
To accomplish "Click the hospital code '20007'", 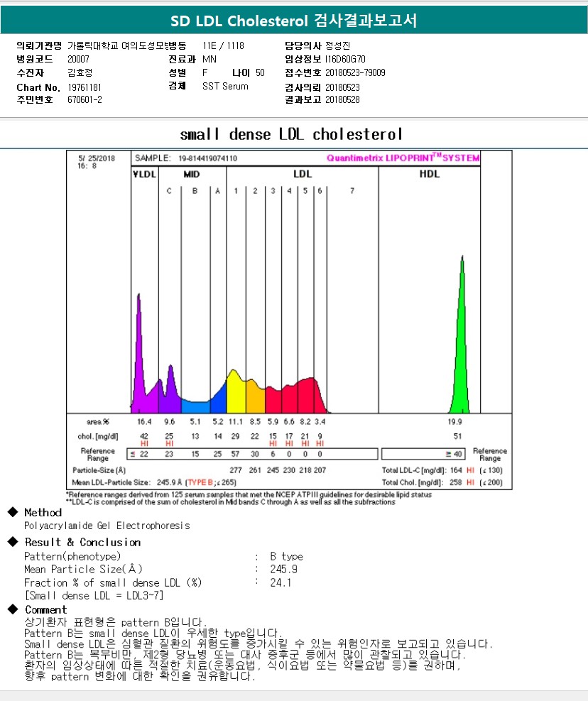I will [78, 59].
